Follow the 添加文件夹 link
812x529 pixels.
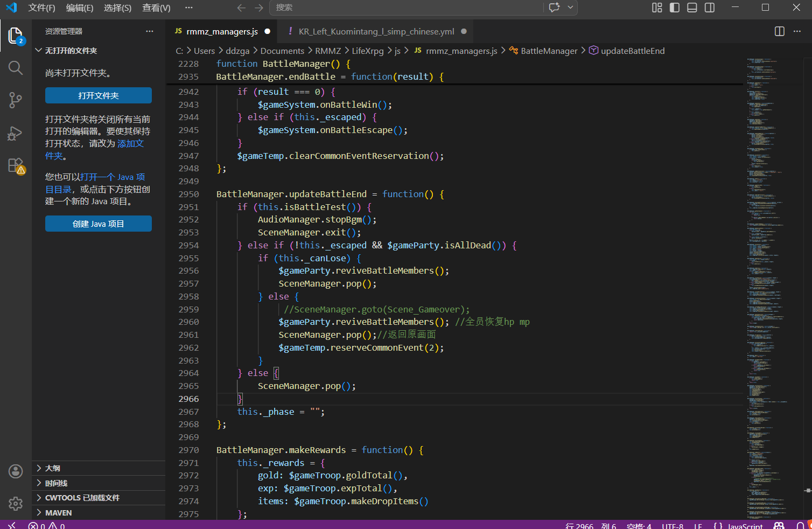94,150
